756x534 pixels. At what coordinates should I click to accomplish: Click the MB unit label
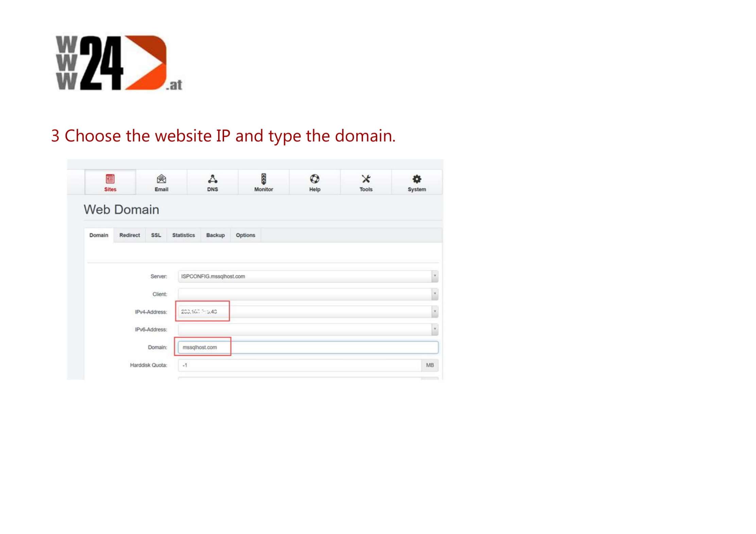pos(430,366)
